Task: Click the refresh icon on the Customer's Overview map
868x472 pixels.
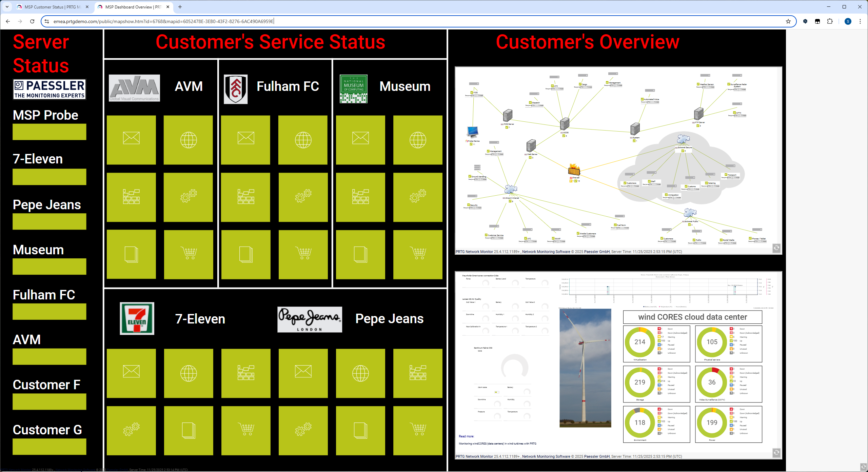Action: (x=776, y=248)
